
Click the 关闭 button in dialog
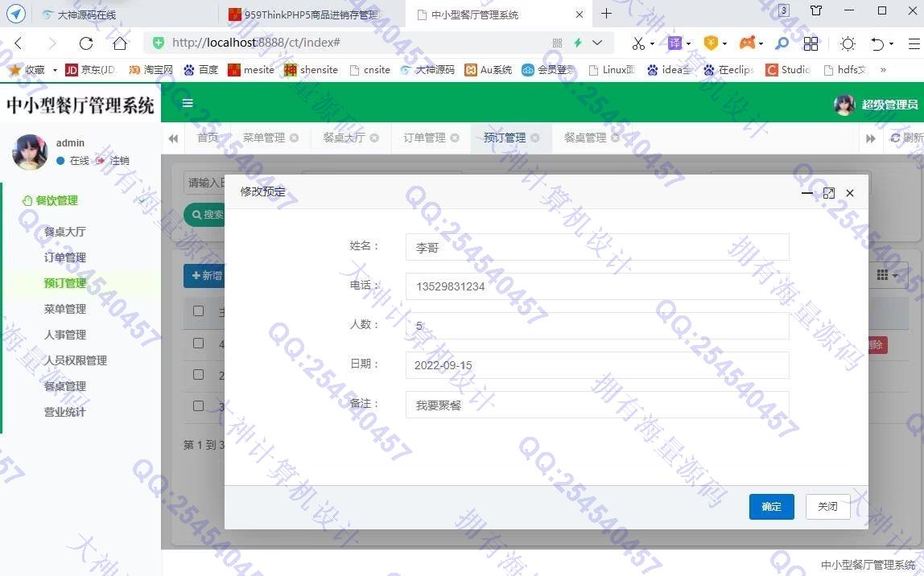(827, 507)
